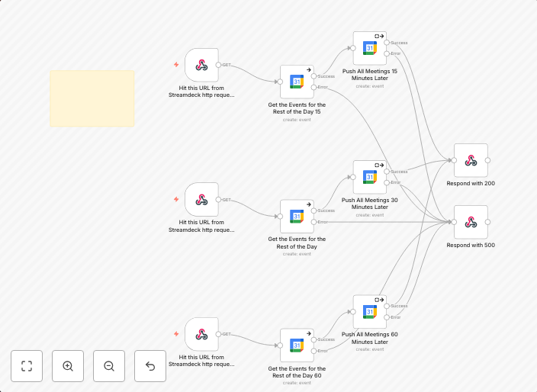Click the pale yellow sticky note
This screenshot has width=537, height=392.
(x=92, y=98)
